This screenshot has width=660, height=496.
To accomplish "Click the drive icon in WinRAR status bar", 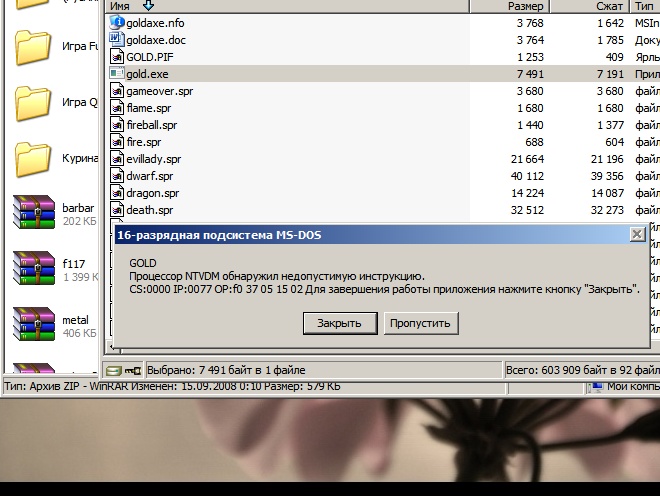I will [114, 371].
